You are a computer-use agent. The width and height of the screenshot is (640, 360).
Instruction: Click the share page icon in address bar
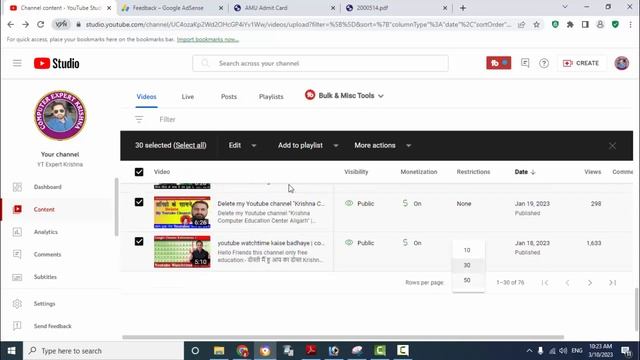click(x=522, y=24)
